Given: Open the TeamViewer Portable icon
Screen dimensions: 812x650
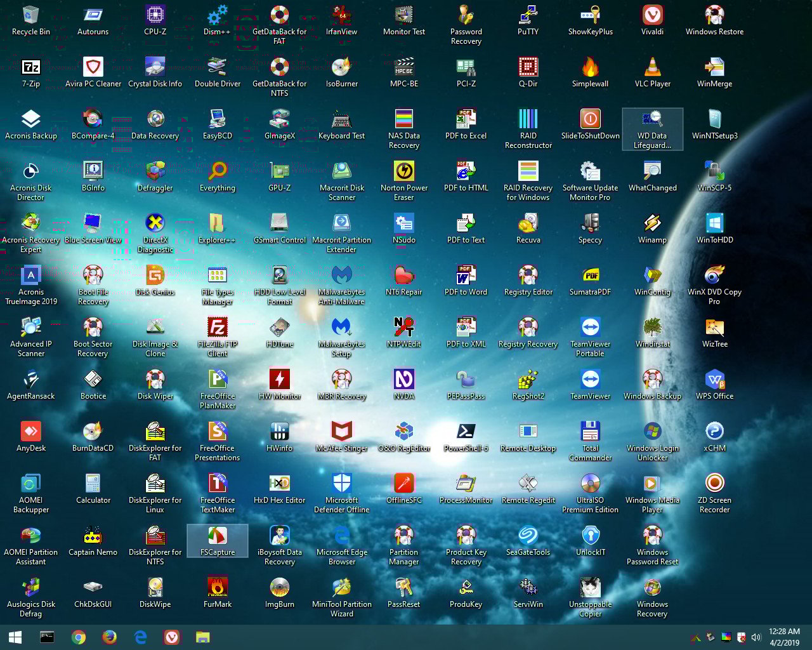Looking at the screenshot, I should pos(590,337).
